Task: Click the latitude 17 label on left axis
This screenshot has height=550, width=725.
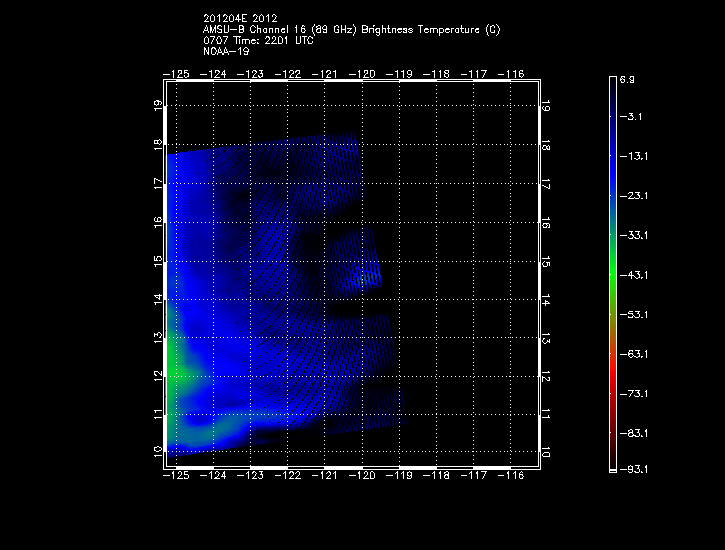Action: pos(158,183)
